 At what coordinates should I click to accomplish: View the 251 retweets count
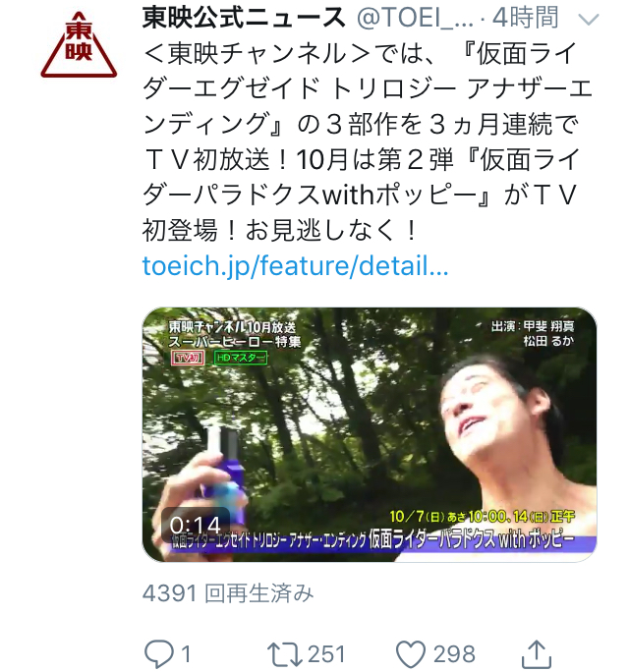click(x=326, y=654)
